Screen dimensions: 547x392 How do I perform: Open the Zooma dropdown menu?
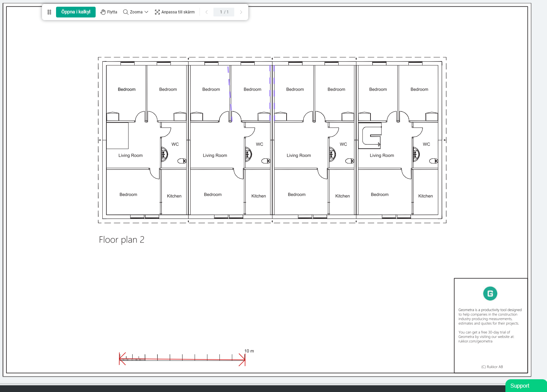[x=136, y=12]
